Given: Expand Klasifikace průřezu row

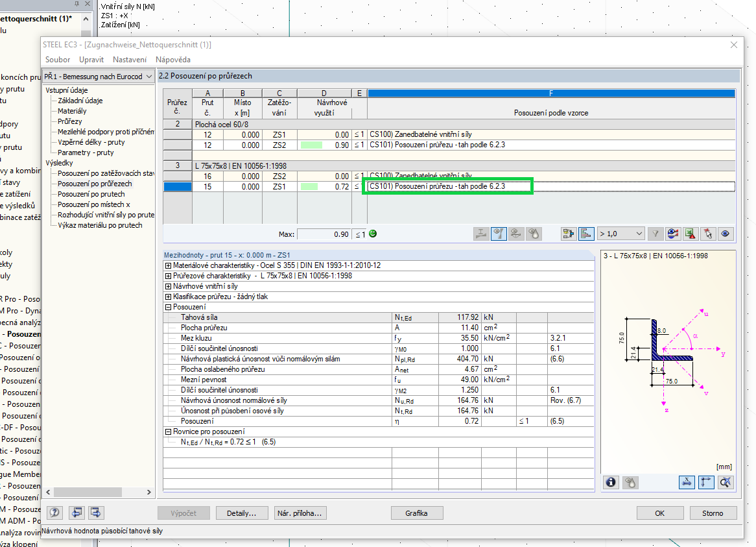Looking at the screenshot, I should pyautogui.click(x=168, y=297).
